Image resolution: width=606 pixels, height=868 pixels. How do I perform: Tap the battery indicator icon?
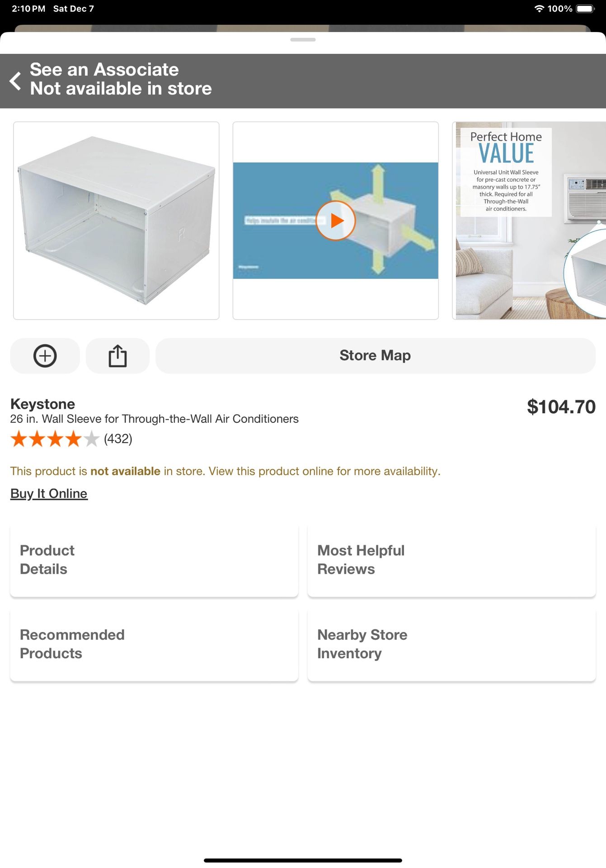coord(585,9)
